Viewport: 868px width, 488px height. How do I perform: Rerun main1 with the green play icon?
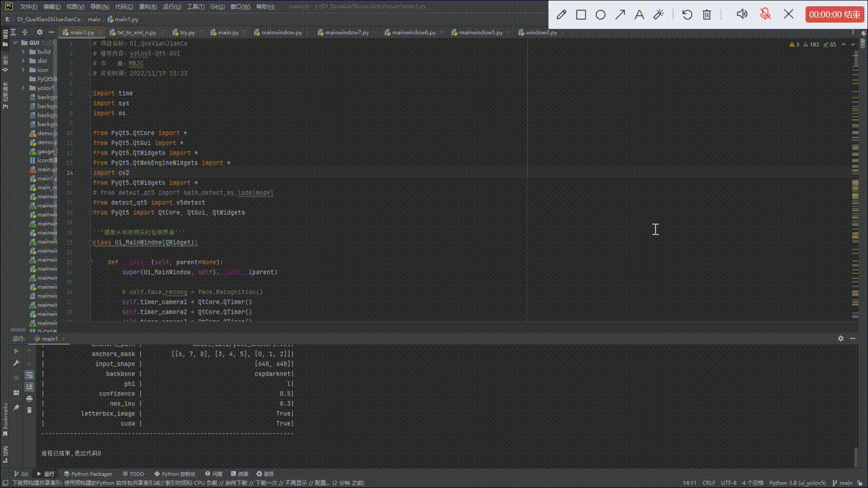pyautogui.click(x=16, y=351)
